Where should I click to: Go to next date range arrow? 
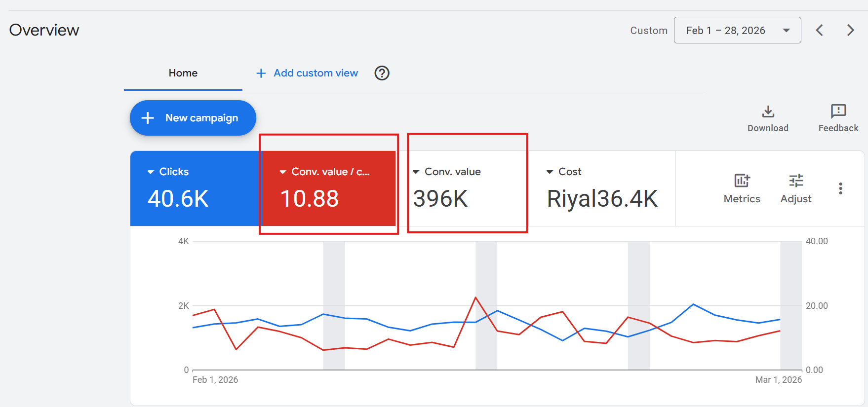coord(850,30)
